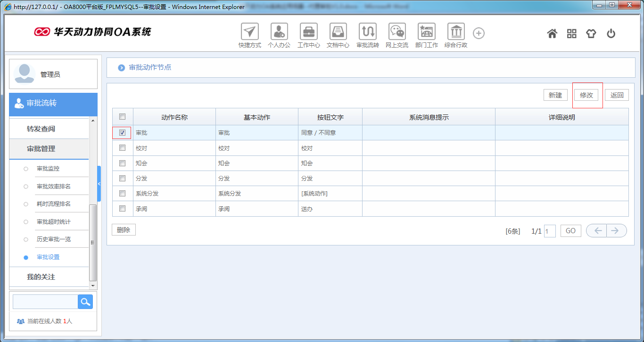Click the logout power icon
Viewport: 644px width, 342px height.
coord(611,33)
